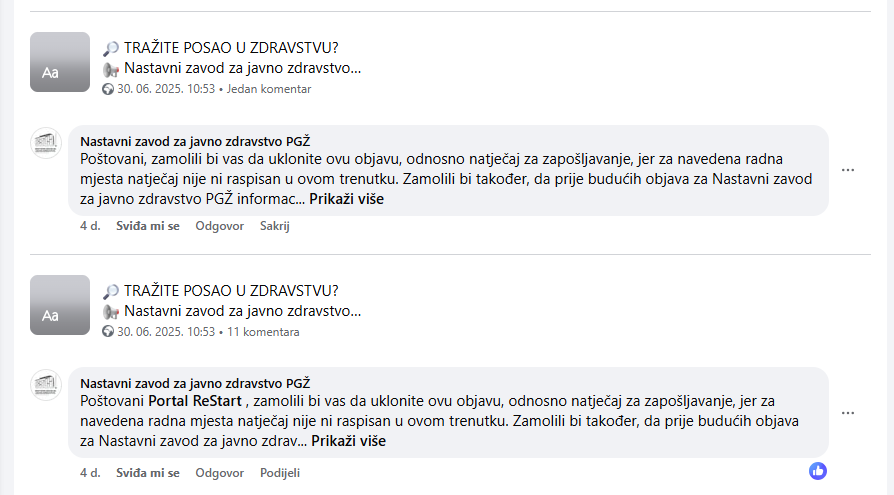The width and height of the screenshot is (894, 495).
Task: Open options menu for the Jedan komentar post's comment
Action: coord(847,170)
